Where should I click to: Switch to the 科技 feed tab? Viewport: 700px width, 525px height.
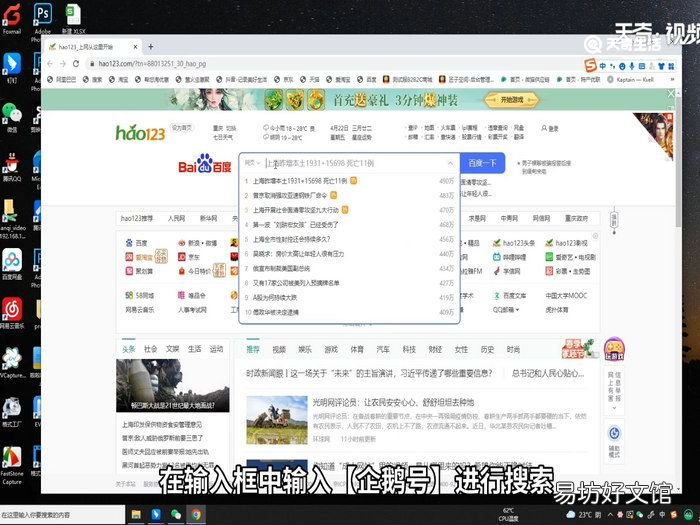409,350
